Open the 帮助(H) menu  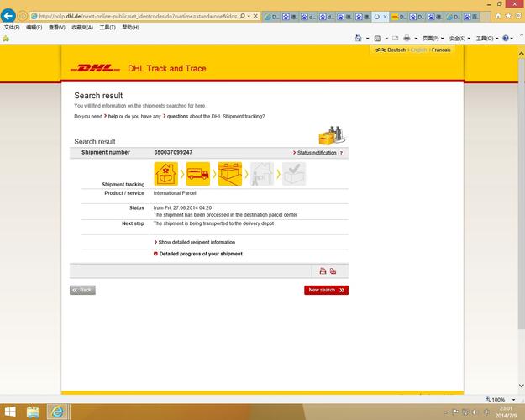coord(130,28)
